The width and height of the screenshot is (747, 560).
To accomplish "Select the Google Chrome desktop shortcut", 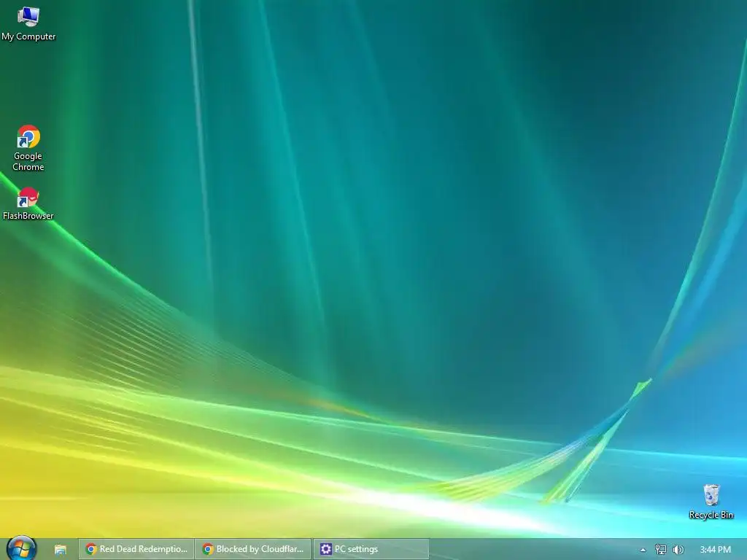I will click(x=28, y=147).
